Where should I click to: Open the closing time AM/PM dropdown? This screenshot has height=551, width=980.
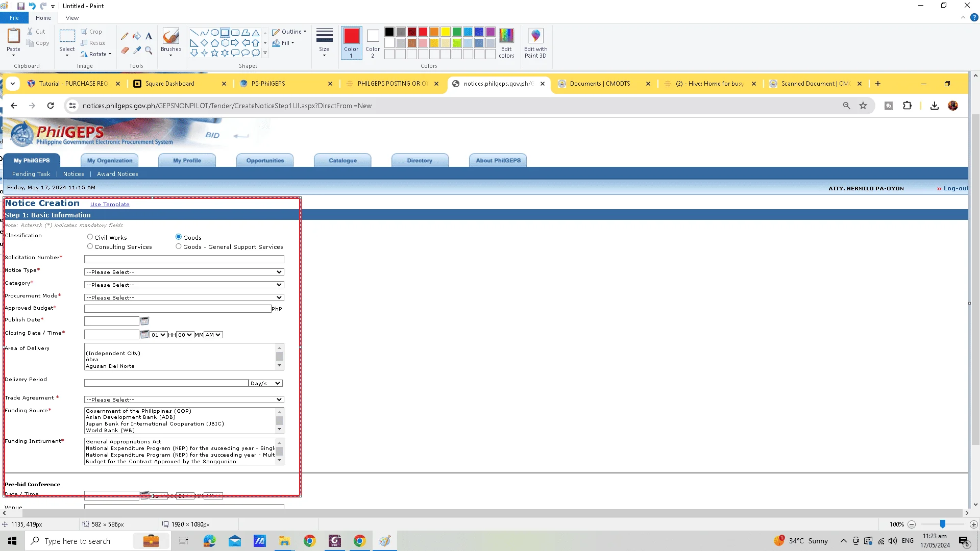point(213,335)
